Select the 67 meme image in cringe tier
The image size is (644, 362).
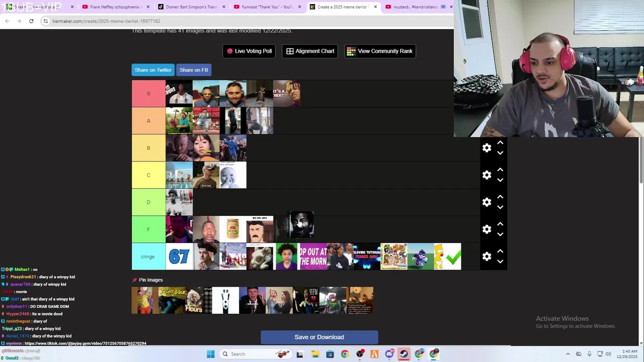[179, 256]
